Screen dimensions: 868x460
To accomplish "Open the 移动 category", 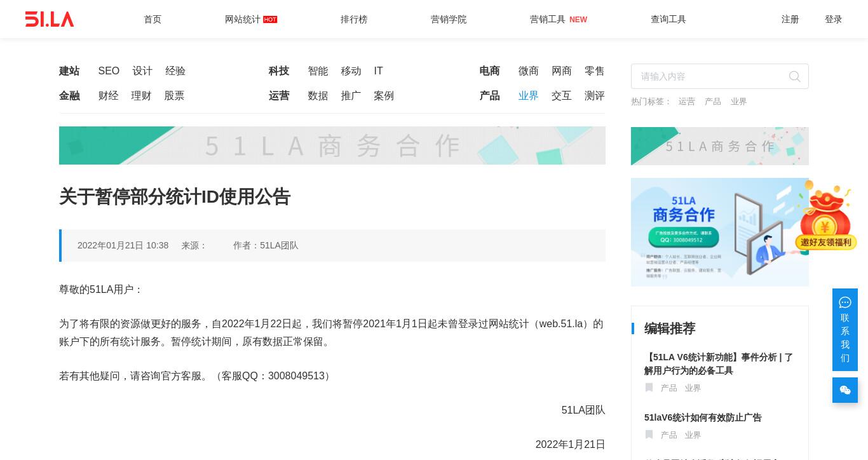I will pos(351,71).
